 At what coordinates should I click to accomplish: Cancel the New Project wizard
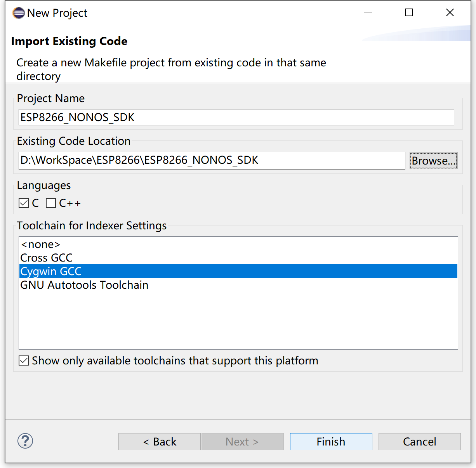point(419,442)
